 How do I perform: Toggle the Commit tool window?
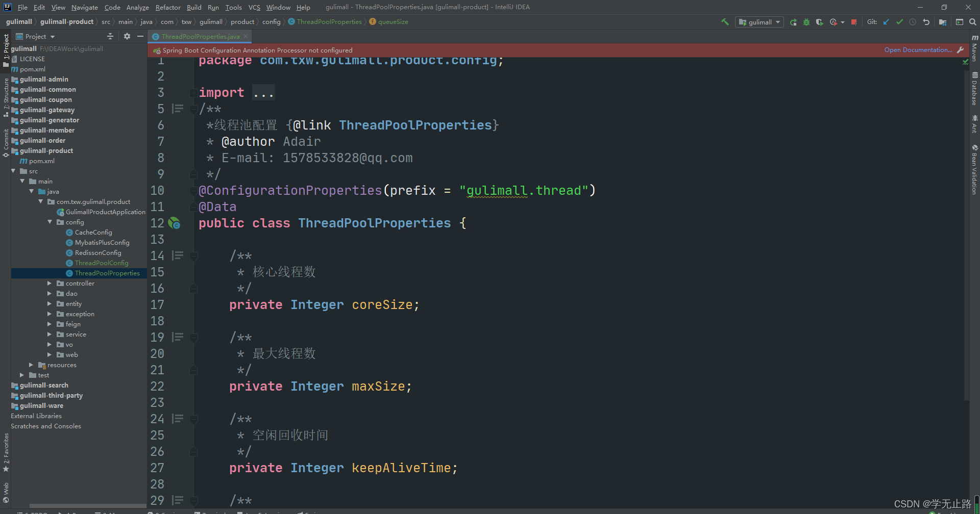(6, 142)
